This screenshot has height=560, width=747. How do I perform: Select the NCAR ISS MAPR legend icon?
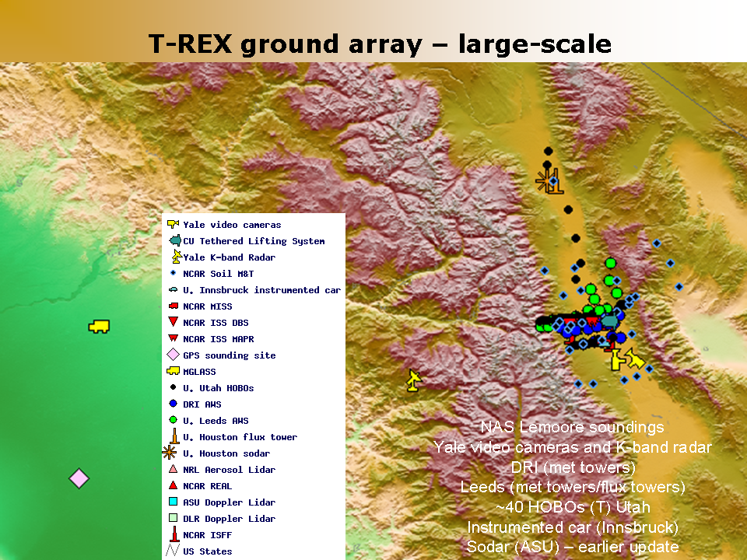pos(174,338)
